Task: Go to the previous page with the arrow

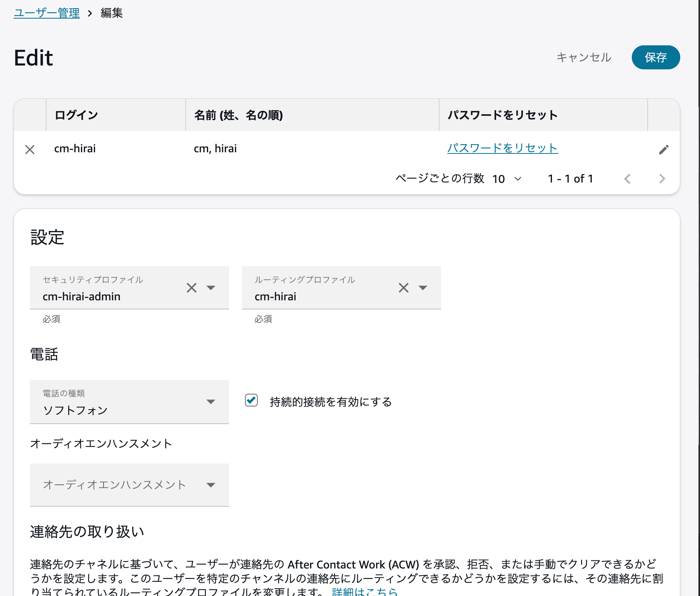Action: click(x=628, y=179)
